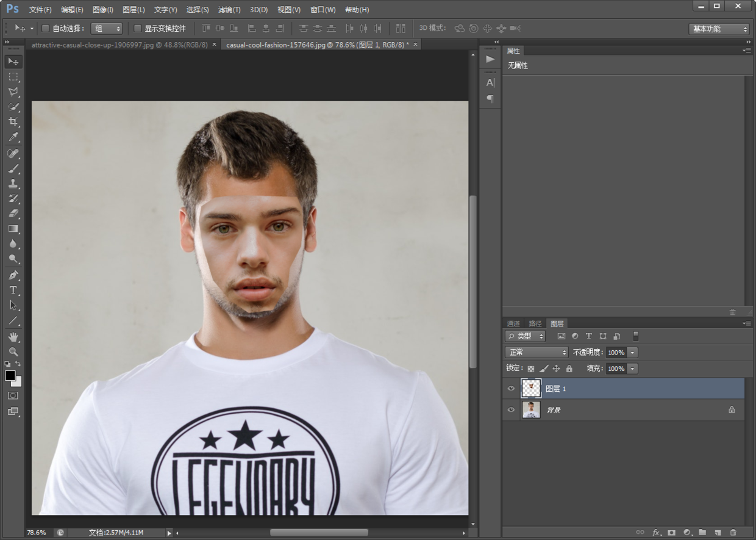
Task: Pick the Clone Stamp tool
Action: click(13, 184)
